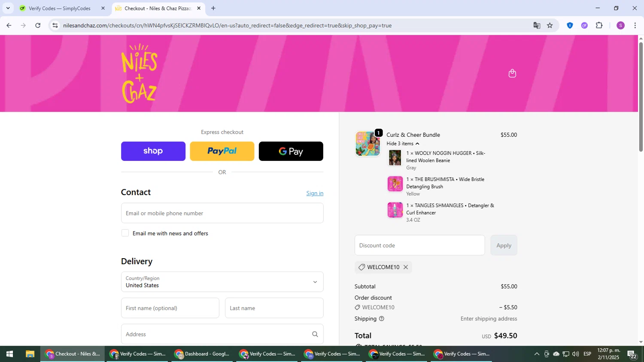Screen dimensions: 644x362
Task: Click the Email or mobile phone number field
Action: (222, 213)
